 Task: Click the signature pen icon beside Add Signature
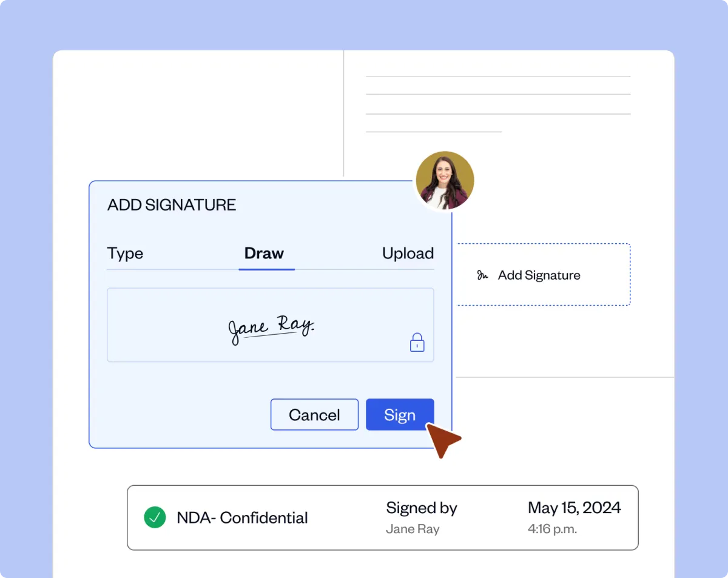[482, 275]
